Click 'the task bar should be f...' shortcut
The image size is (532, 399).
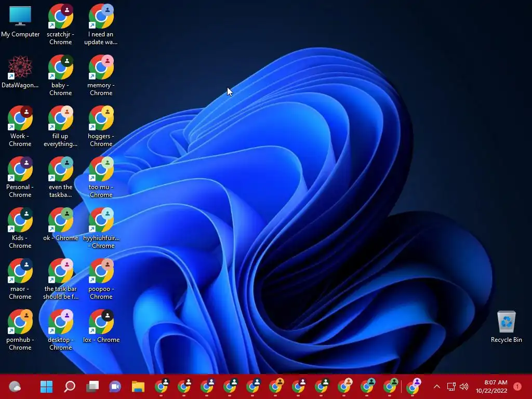60,279
